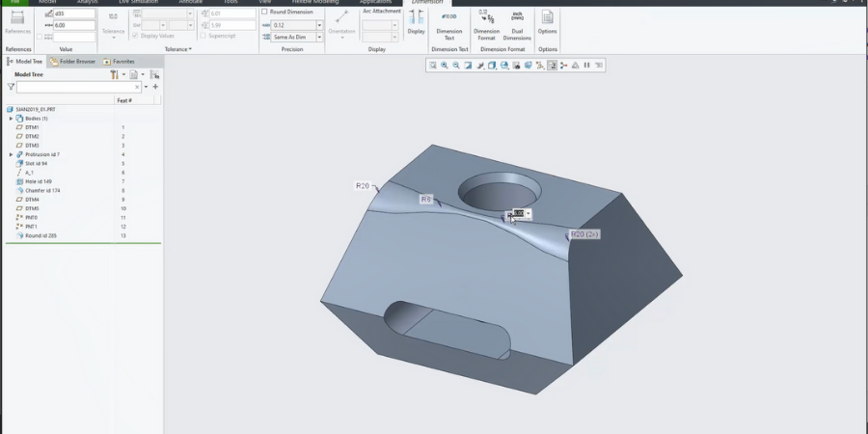Click the Dimension Text icon
Screen dimensions: 868x434
pyautogui.click(x=448, y=17)
